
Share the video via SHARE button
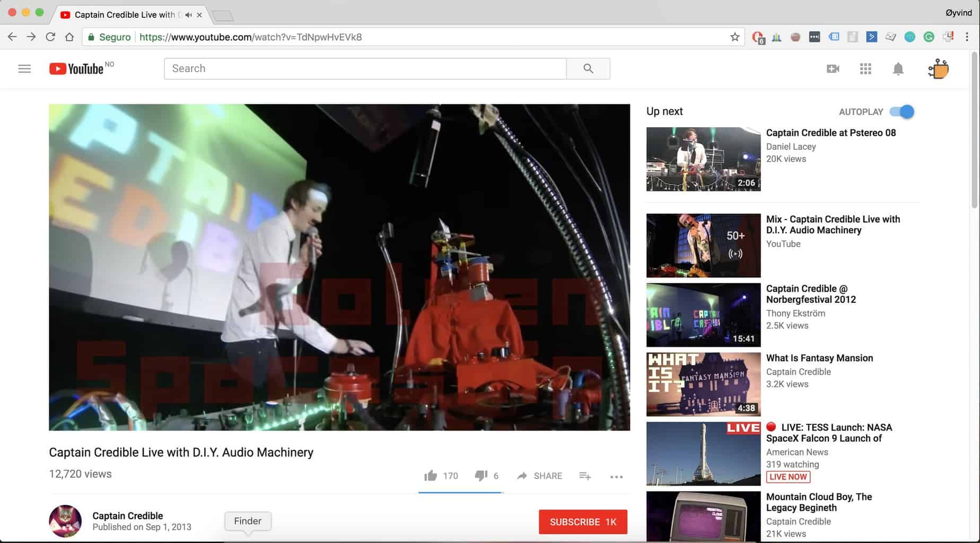[539, 476]
